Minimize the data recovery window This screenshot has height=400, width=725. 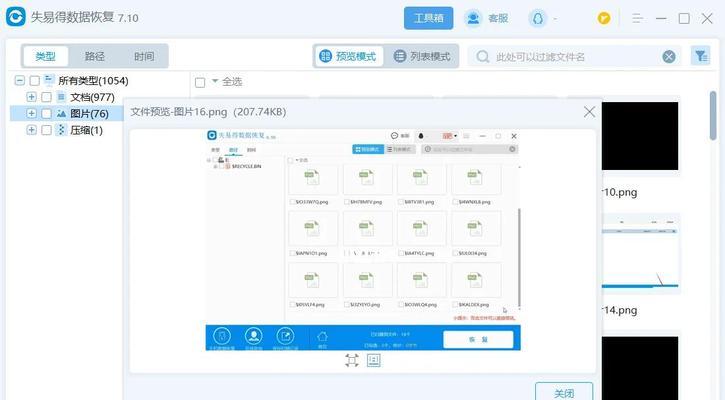(x=661, y=18)
